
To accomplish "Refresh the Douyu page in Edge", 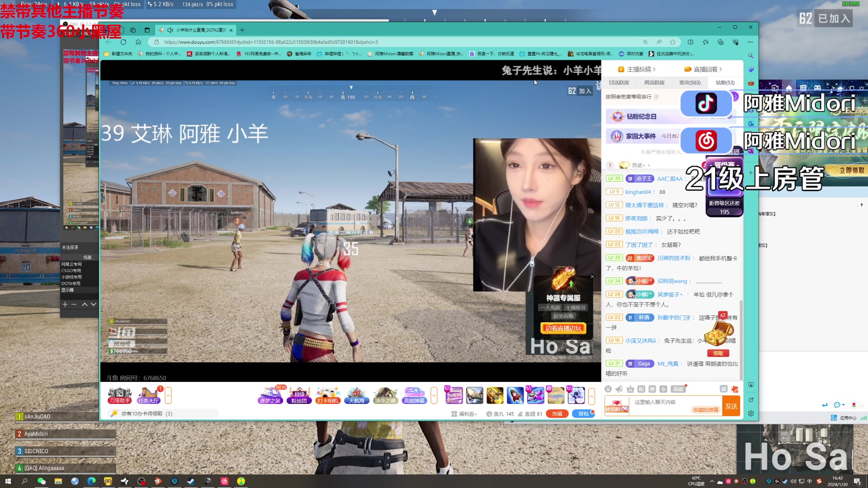I will (123, 42).
